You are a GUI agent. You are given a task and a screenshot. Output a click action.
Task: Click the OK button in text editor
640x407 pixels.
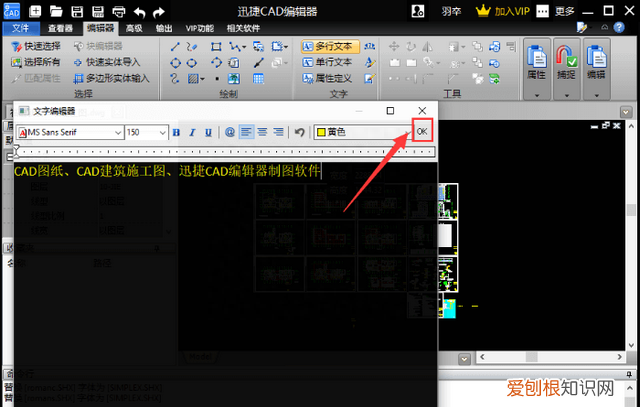[x=422, y=132]
